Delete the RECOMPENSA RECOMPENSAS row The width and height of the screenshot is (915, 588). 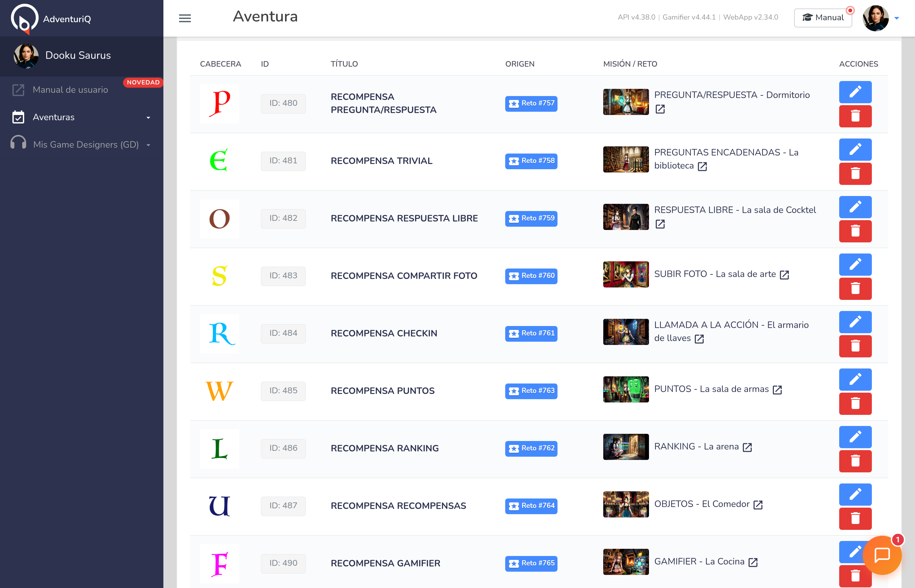tap(855, 518)
